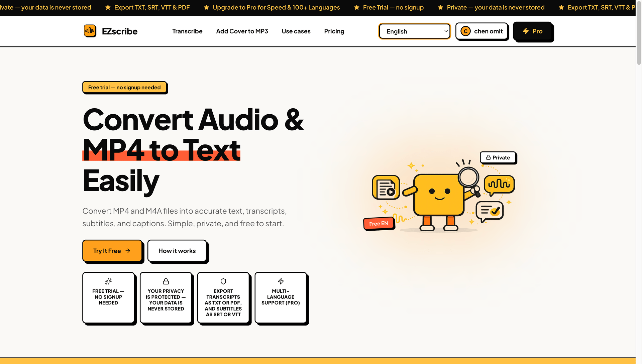Click the sparkles icon on Free Trial card
The image size is (642, 364).
pos(108,281)
